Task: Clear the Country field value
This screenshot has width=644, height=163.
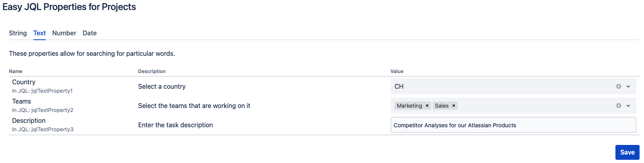Action: tap(619, 86)
